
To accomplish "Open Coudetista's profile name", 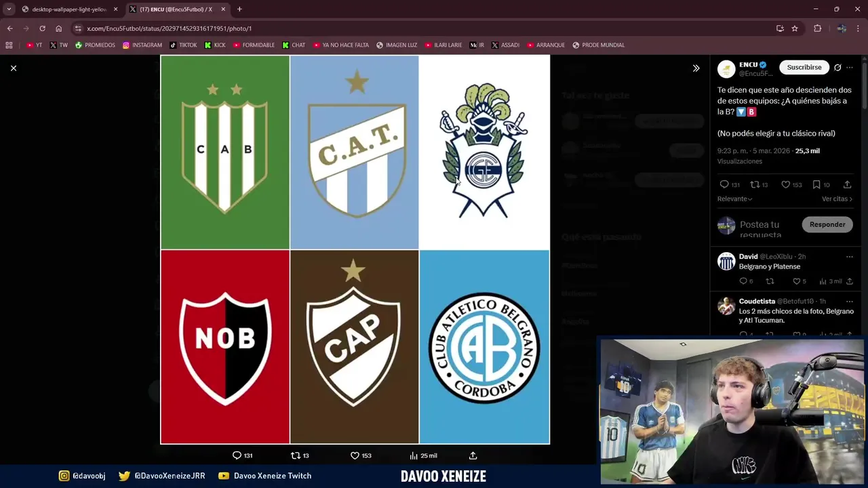I will 757,301.
